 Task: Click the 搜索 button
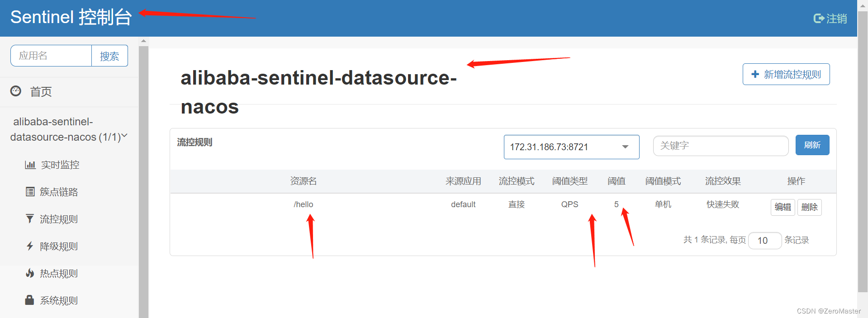click(109, 56)
